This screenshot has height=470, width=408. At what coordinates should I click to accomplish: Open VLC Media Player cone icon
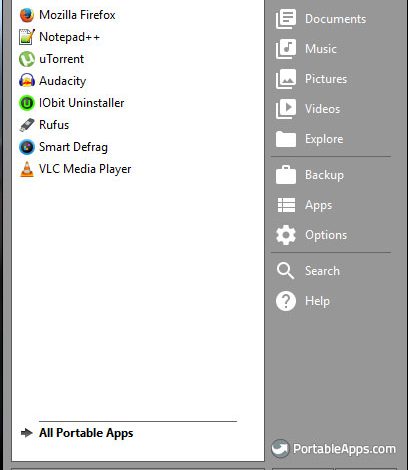click(x=27, y=169)
